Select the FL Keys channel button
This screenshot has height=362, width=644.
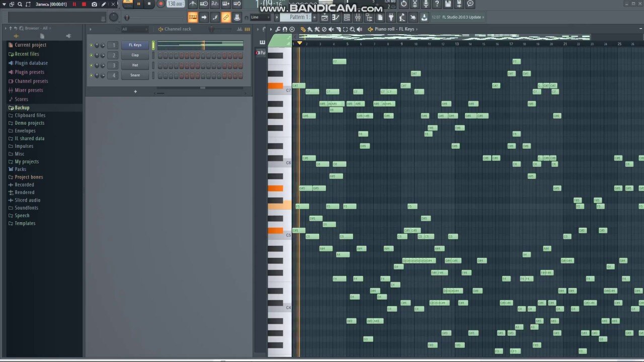tap(135, 45)
